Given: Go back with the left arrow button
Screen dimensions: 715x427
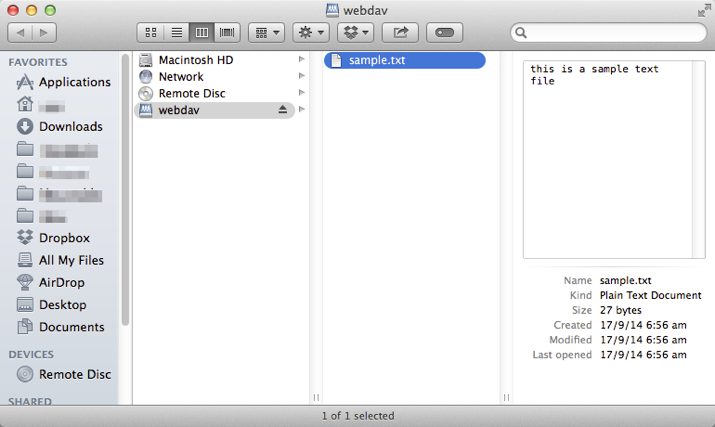Looking at the screenshot, I should [x=20, y=32].
